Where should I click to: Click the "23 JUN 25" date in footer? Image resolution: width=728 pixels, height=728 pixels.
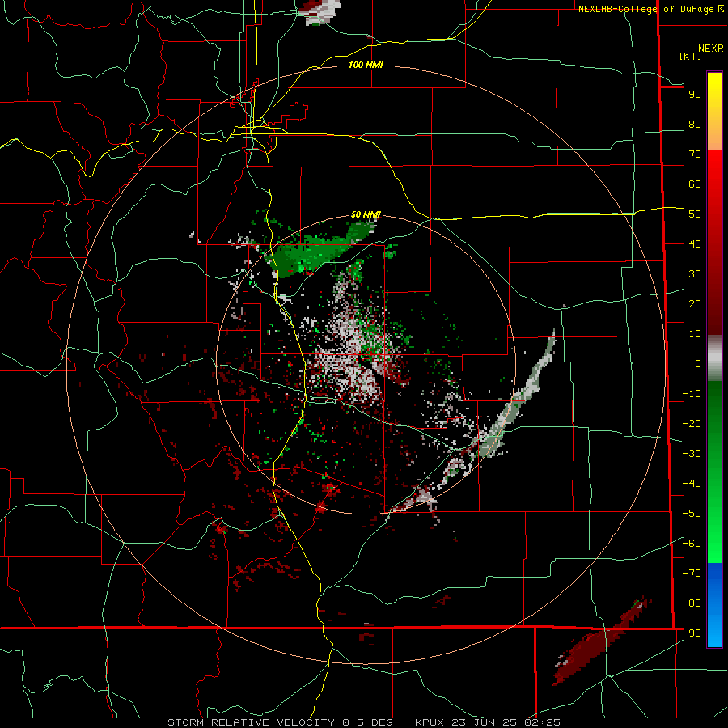(485, 722)
